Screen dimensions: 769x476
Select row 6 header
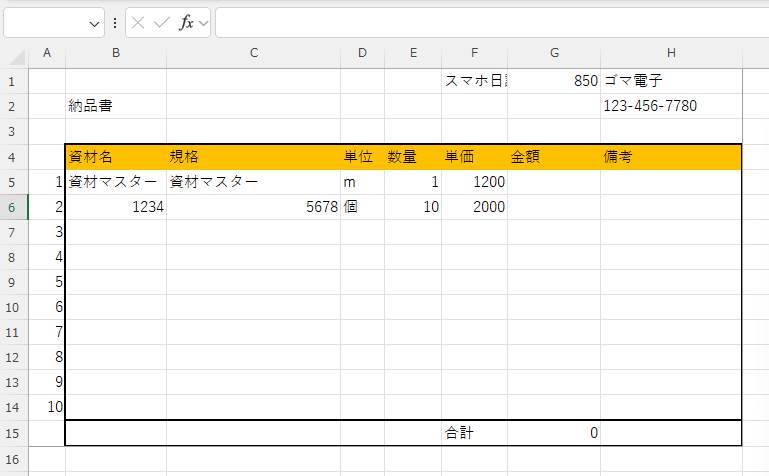[14, 207]
